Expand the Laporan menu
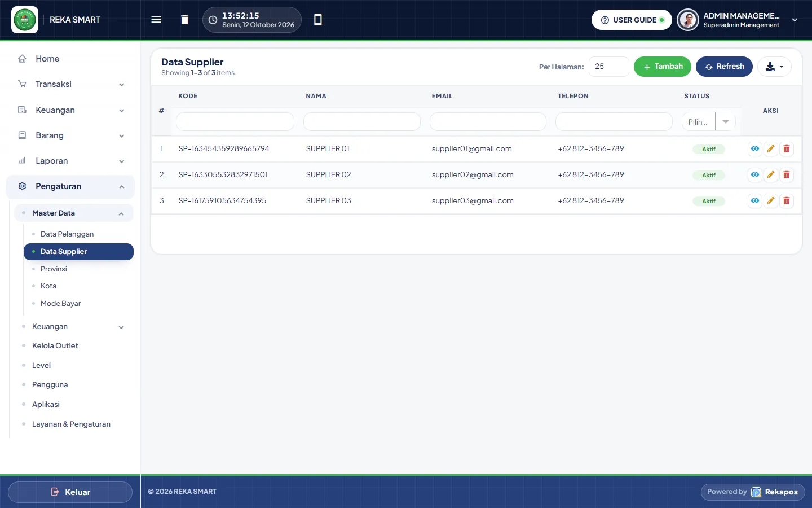 click(x=70, y=161)
